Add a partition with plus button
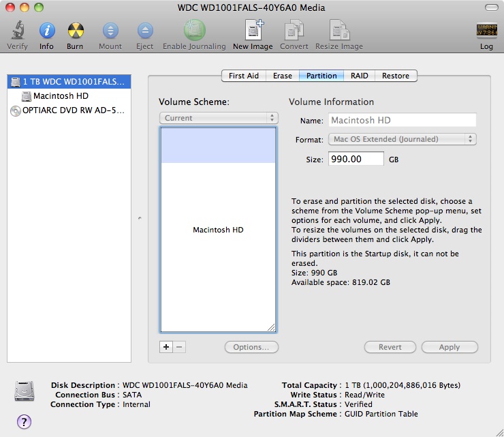 pos(166,347)
